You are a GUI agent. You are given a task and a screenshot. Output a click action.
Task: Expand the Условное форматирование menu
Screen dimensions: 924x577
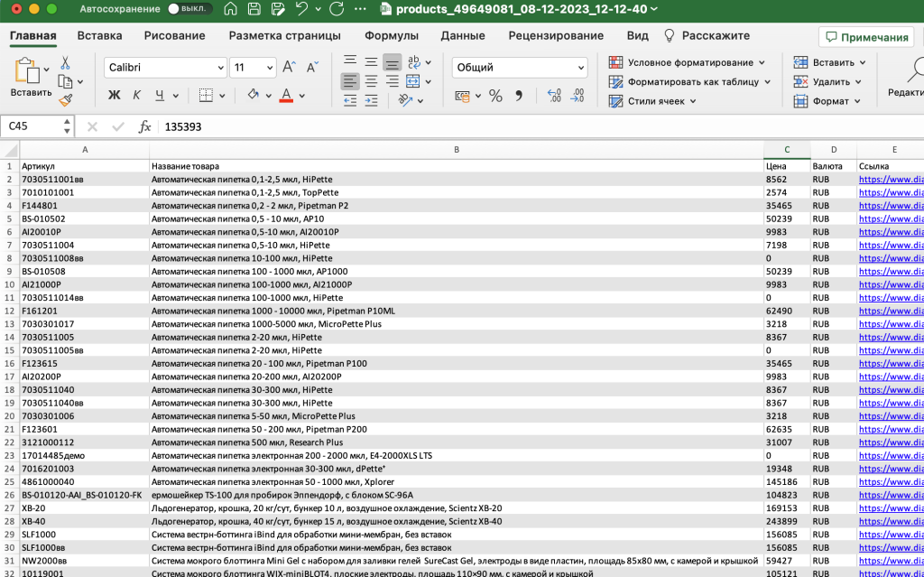tap(762, 62)
